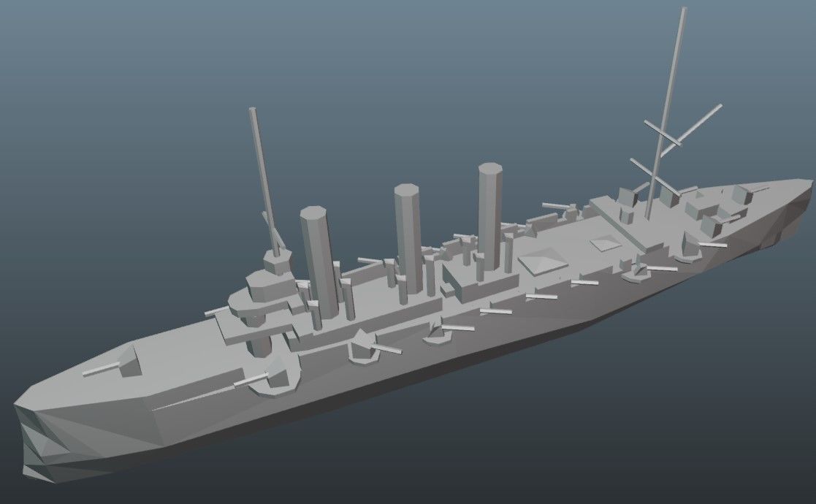Screen dimensions: 816x504
Task: Select the shorter mast above the tiered tower
Action: [264, 182]
